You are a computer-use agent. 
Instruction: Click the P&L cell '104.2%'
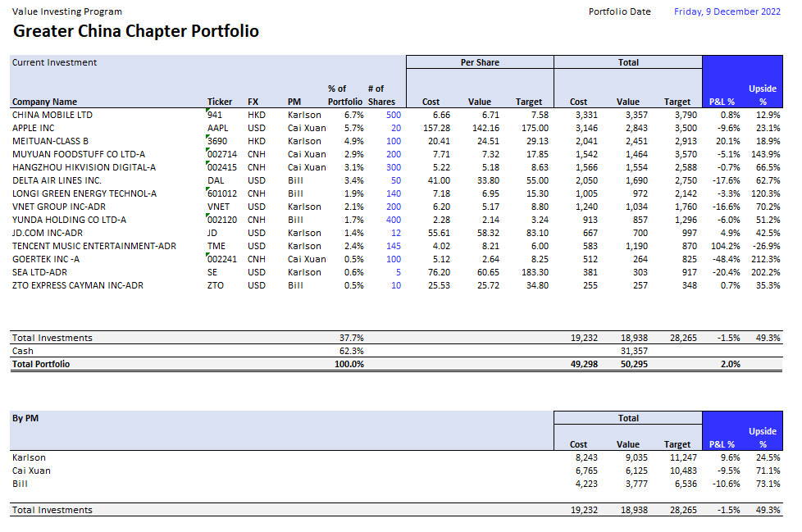tap(725, 246)
